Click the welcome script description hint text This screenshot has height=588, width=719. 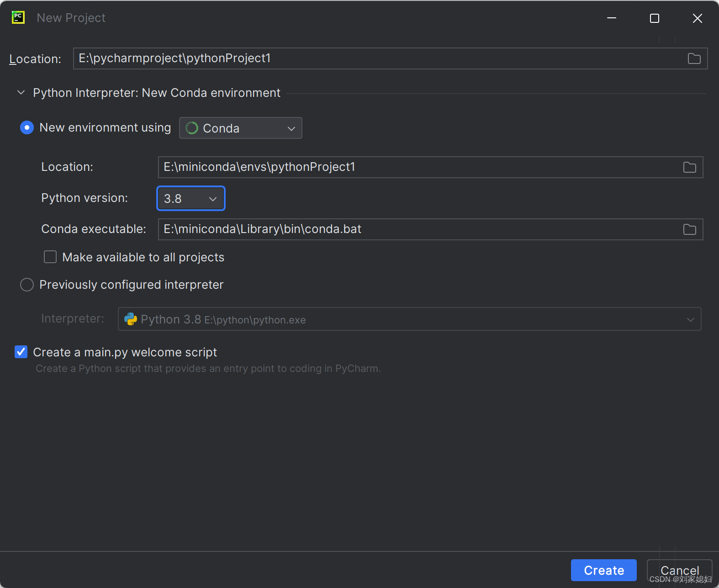click(208, 368)
